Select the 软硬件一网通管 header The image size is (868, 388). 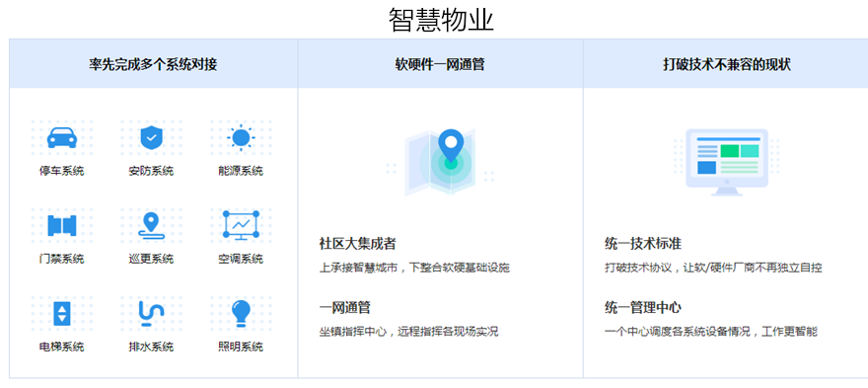pos(440,64)
